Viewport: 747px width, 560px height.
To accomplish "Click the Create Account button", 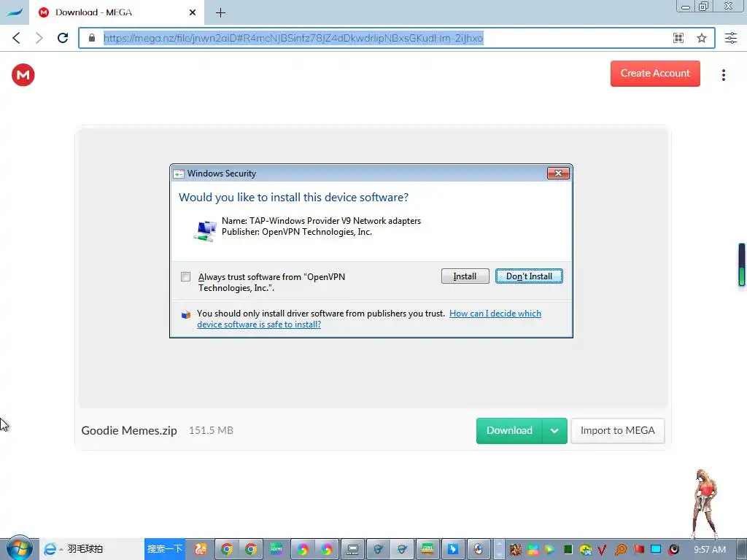I will point(655,74).
